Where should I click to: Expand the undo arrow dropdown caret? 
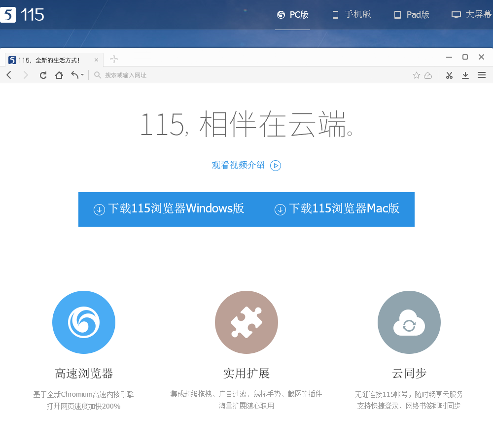pyautogui.click(x=82, y=75)
